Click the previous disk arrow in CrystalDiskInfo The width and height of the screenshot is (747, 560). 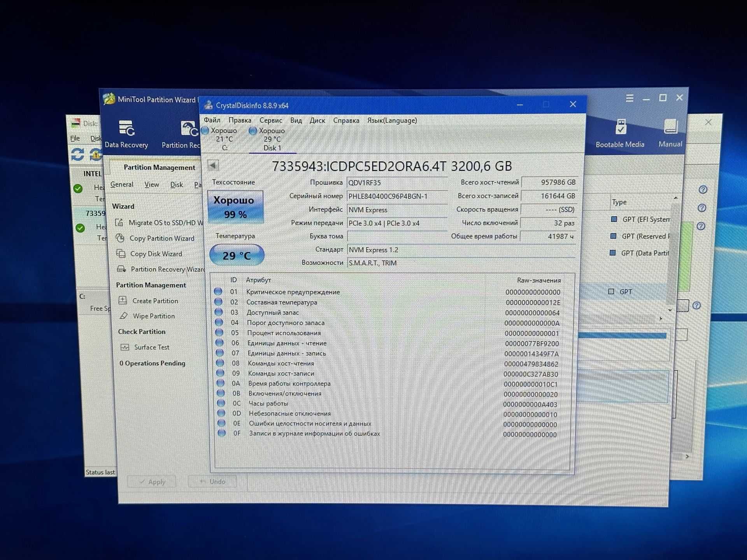click(x=213, y=165)
